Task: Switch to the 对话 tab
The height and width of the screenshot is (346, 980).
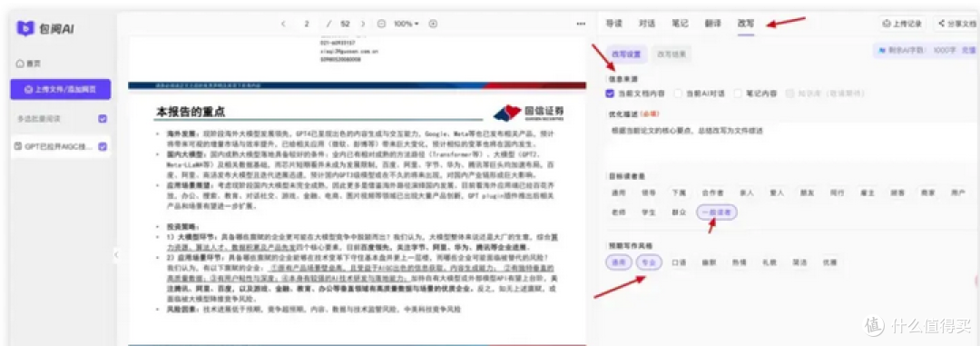Action: (x=647, y=24)
